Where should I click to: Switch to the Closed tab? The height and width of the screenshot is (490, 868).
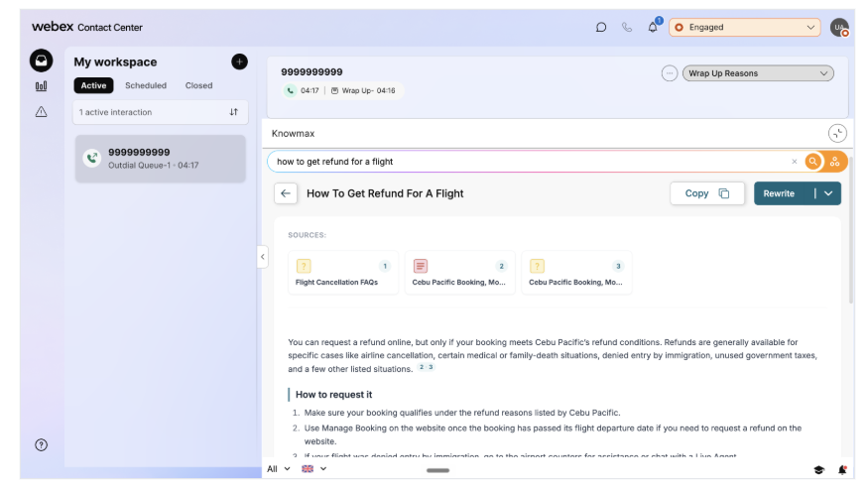point(198,85)
